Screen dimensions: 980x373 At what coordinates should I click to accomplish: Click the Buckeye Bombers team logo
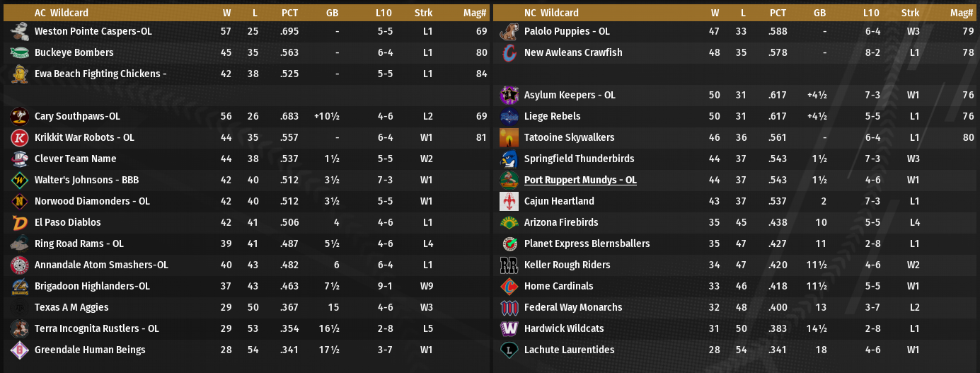[19, 52]
